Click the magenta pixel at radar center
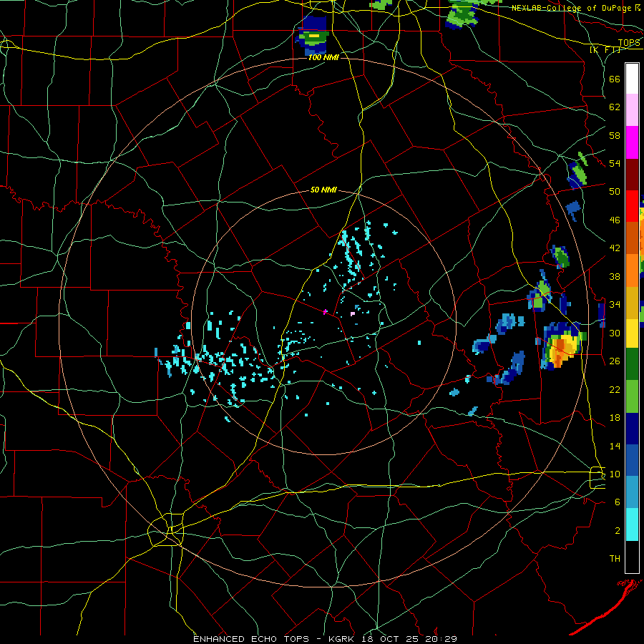Screen dimensions: 644x644 [326, 312]
